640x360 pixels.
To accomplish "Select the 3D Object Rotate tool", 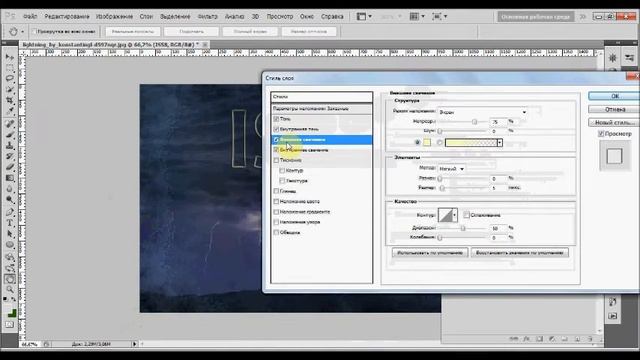I will pyautogui.click(x=10, y=258).
